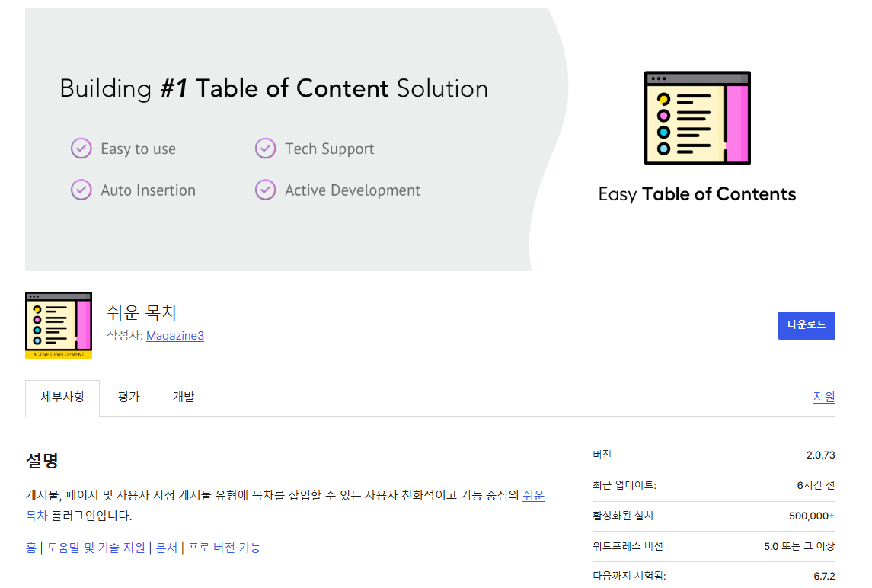872x588 pixels.
Task: Click the checkmark icon beside Auto Insertion
Action: click(x=81, y=190)
